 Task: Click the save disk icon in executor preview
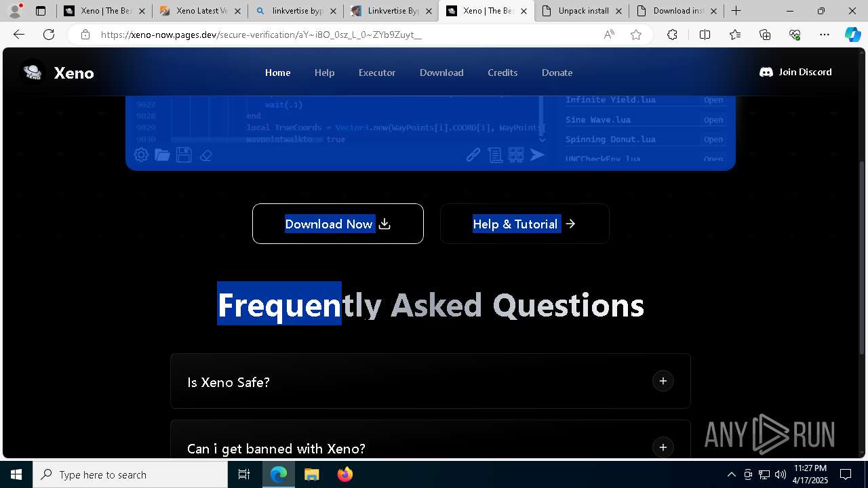184,155
